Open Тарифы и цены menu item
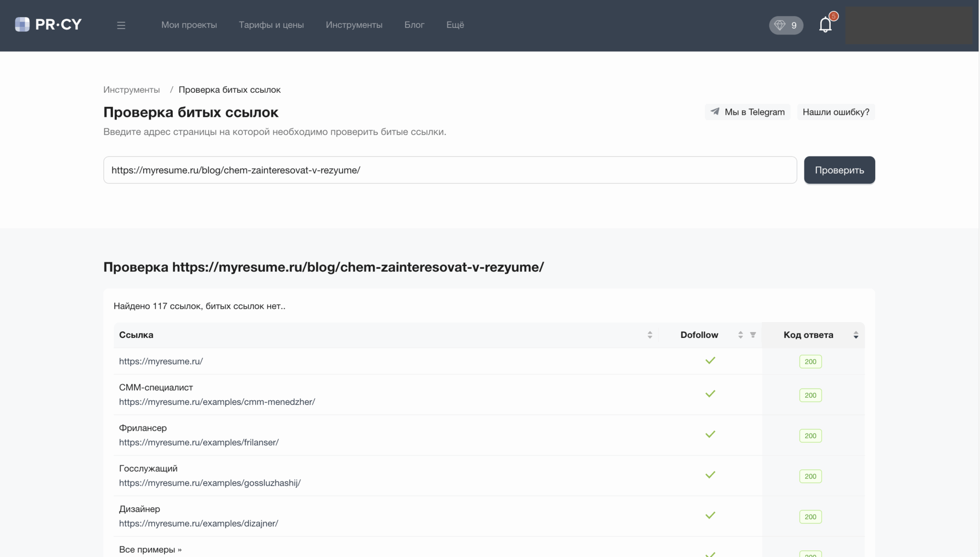The width and height of the screenshot is (980, 557). click(271, 25)
